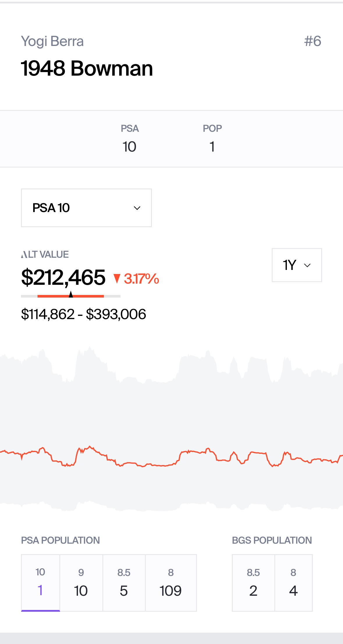Click the black pointer marker under the price
The width and height of the screenshot is (343, 644).
click(71, 294)
